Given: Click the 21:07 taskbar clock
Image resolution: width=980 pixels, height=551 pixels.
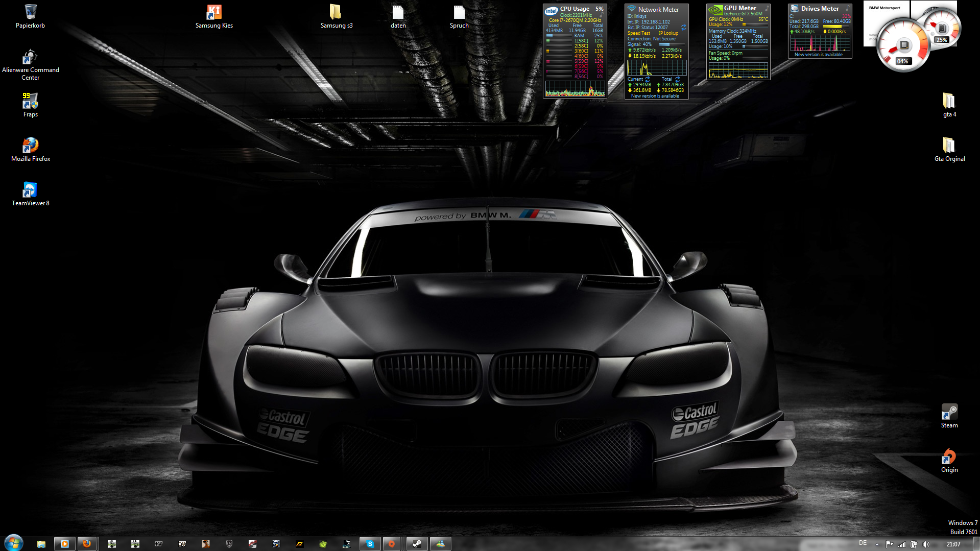Looking at the screenshot, I should tap(953, 544).
